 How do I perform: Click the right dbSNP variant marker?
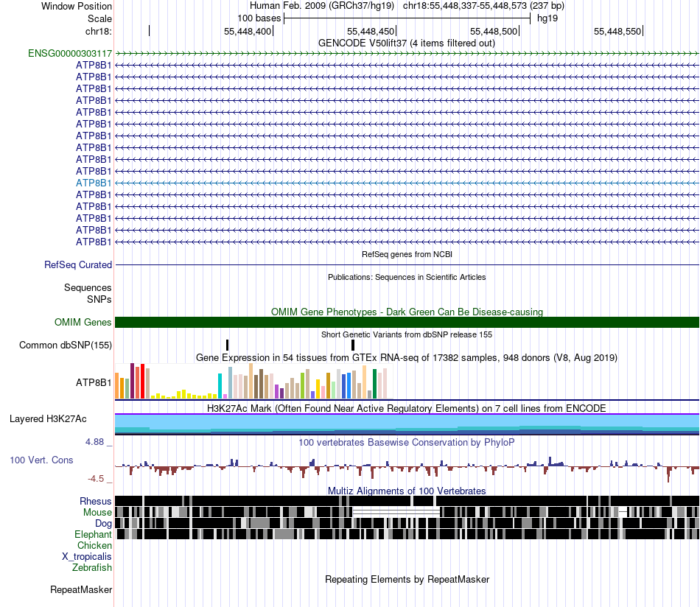[x=353, y=345]
